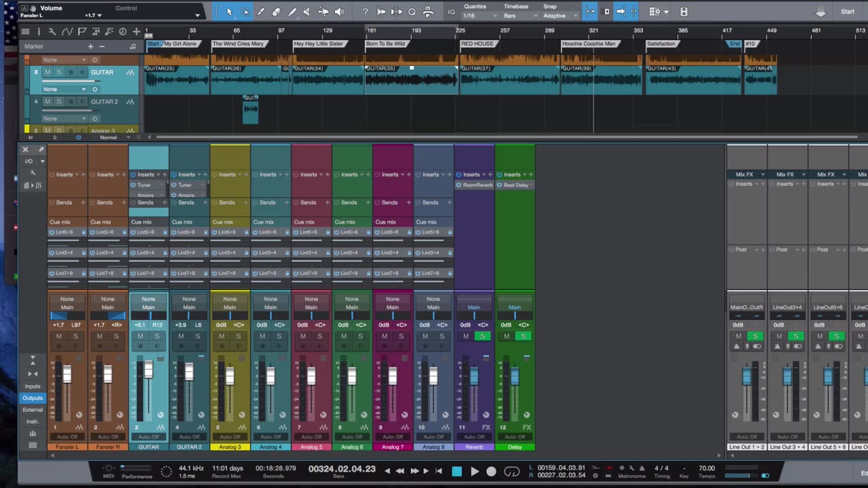Screen dimensions: 868x488
Task: Open Inserts dropdown arrow on Reverb channel
Action: (485, 174)
